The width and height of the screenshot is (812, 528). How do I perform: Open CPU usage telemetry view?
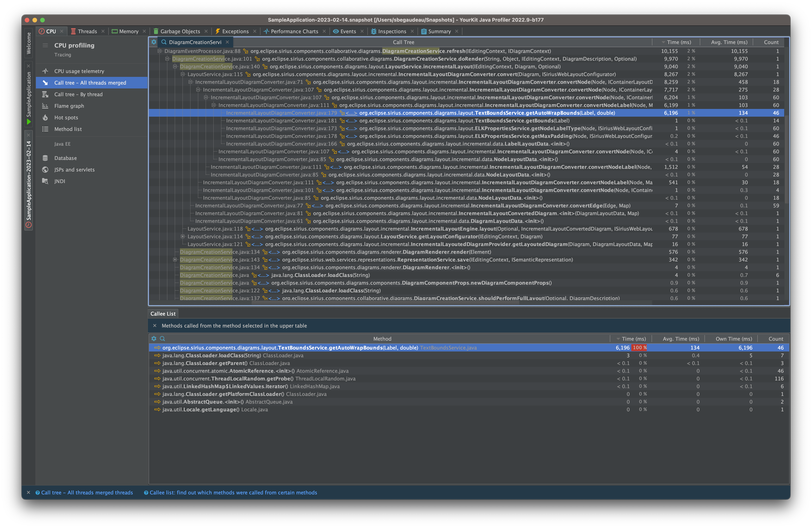point(79,71)
